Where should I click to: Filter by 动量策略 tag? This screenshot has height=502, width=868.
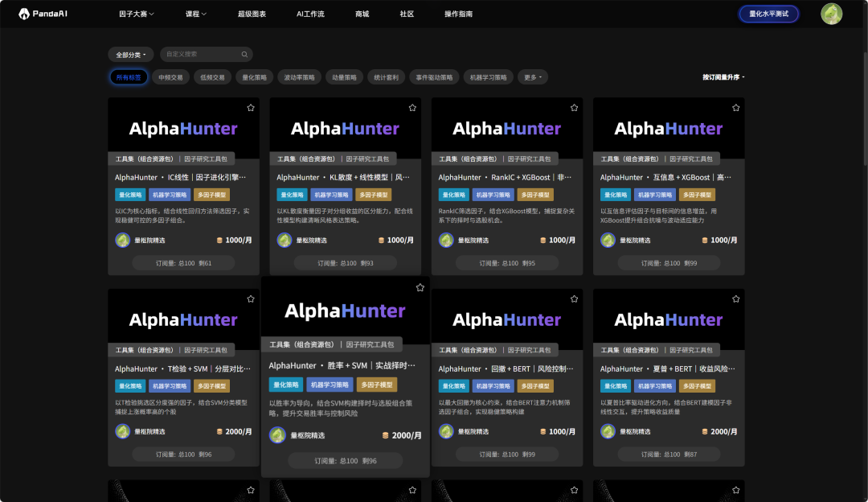(344, 77)
